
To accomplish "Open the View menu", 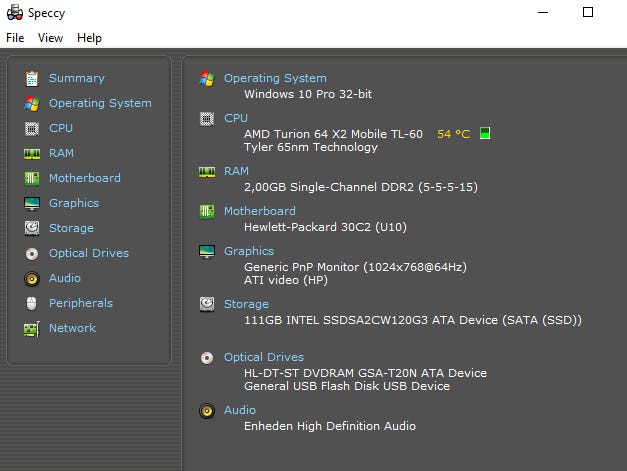I will (x=50, y=38).
